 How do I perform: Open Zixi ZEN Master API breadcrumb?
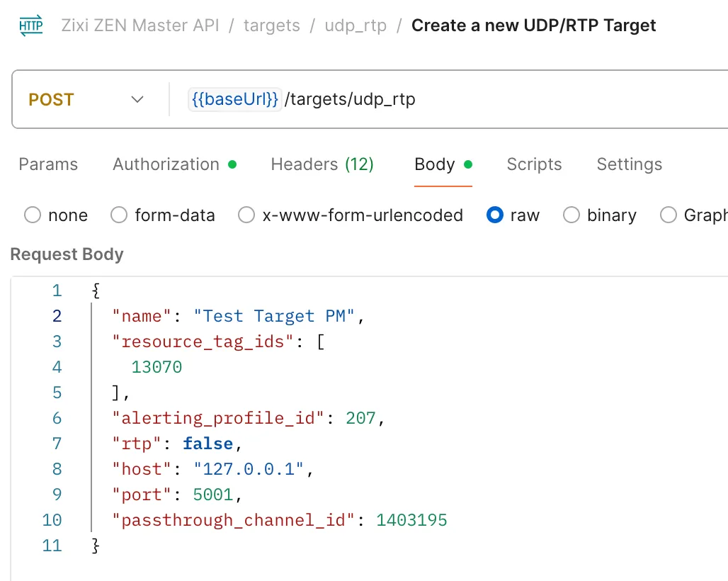coord(140,25)
